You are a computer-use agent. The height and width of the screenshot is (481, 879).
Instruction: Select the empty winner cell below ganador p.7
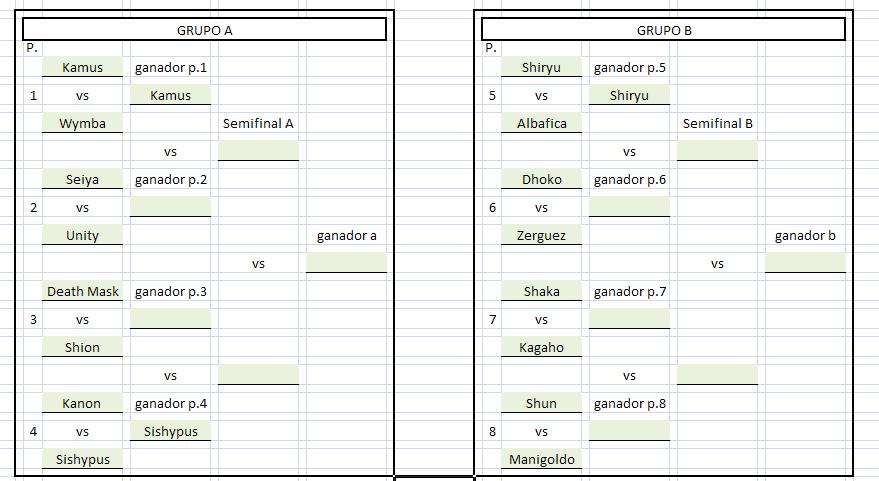point(629,320)
